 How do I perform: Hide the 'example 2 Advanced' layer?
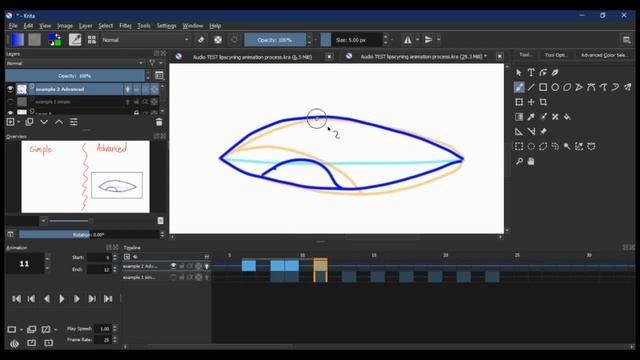click(x=10, y=89)
